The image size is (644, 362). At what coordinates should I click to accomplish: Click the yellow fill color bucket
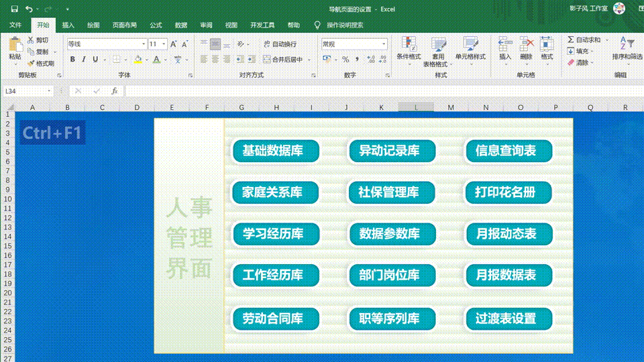coord(138,59)
